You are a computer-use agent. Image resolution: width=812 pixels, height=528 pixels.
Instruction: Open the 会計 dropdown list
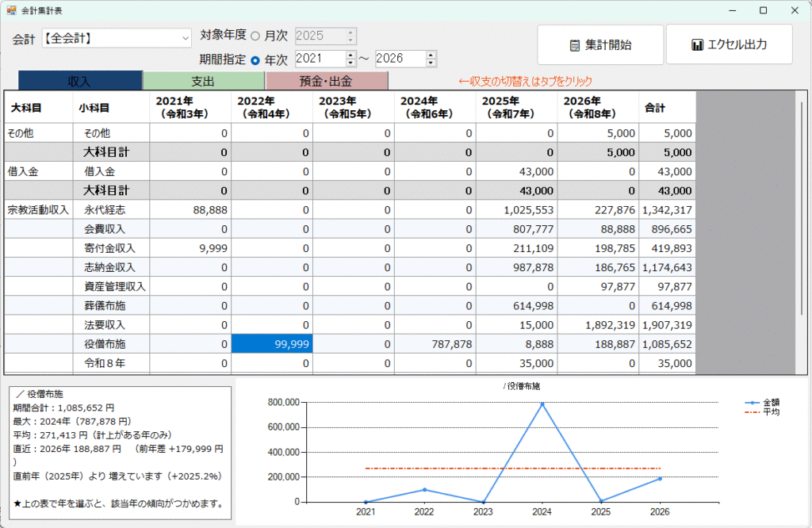186,38
